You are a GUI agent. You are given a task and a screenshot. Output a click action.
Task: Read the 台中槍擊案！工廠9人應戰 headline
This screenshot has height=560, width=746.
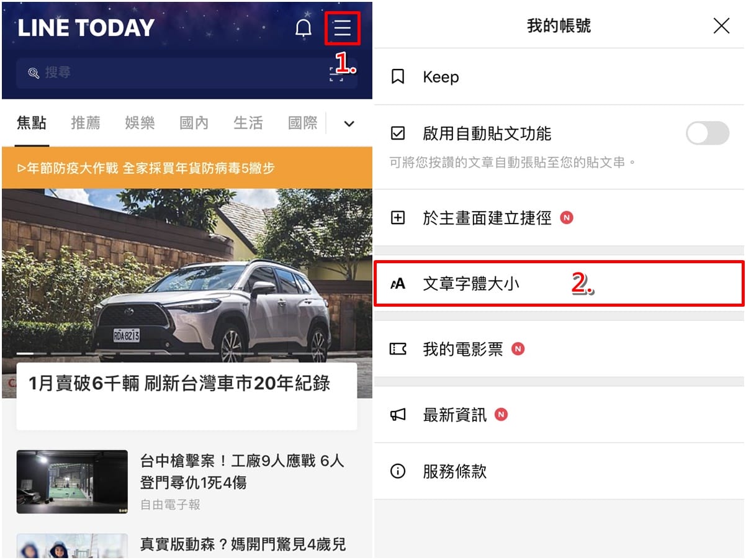click(242, 471)
